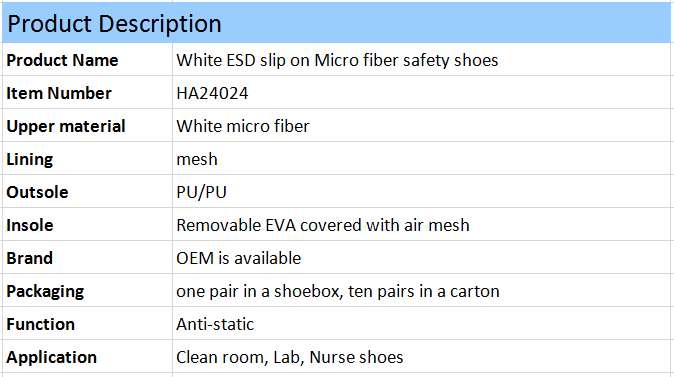
Task: Select the Packaging label cell
Action: point(87,291)
